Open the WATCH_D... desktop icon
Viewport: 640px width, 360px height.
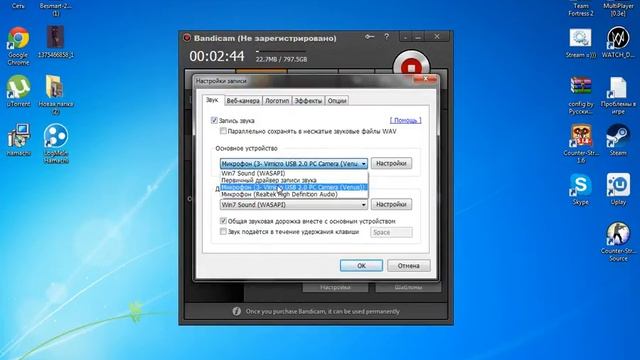pos(618,42)
